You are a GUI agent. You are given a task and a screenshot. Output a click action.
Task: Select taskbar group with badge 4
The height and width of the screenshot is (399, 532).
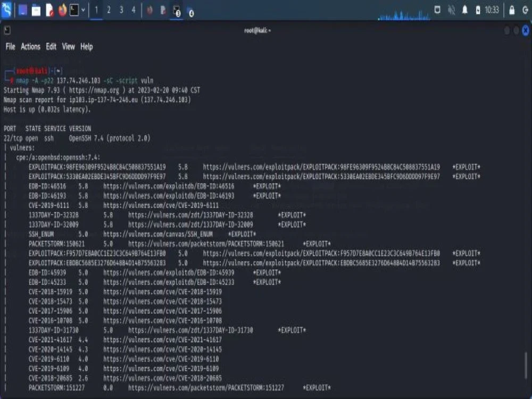coord(190,12)
